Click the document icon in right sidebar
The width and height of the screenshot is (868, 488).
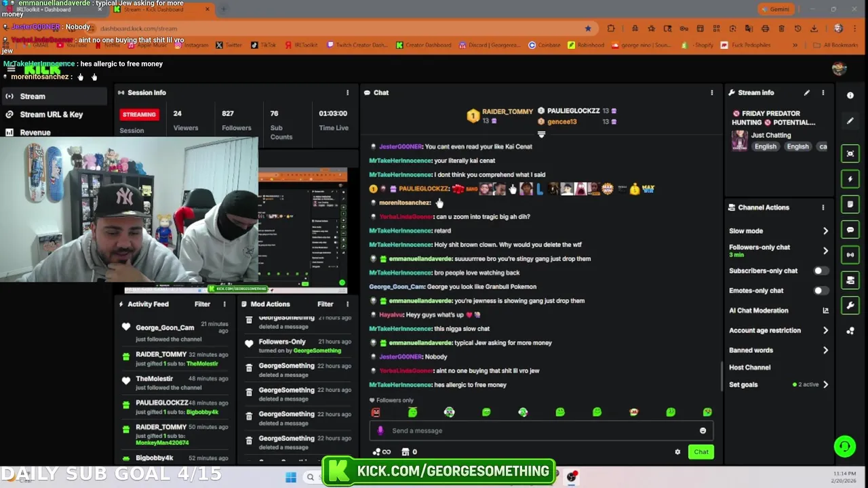coord(850,204)
